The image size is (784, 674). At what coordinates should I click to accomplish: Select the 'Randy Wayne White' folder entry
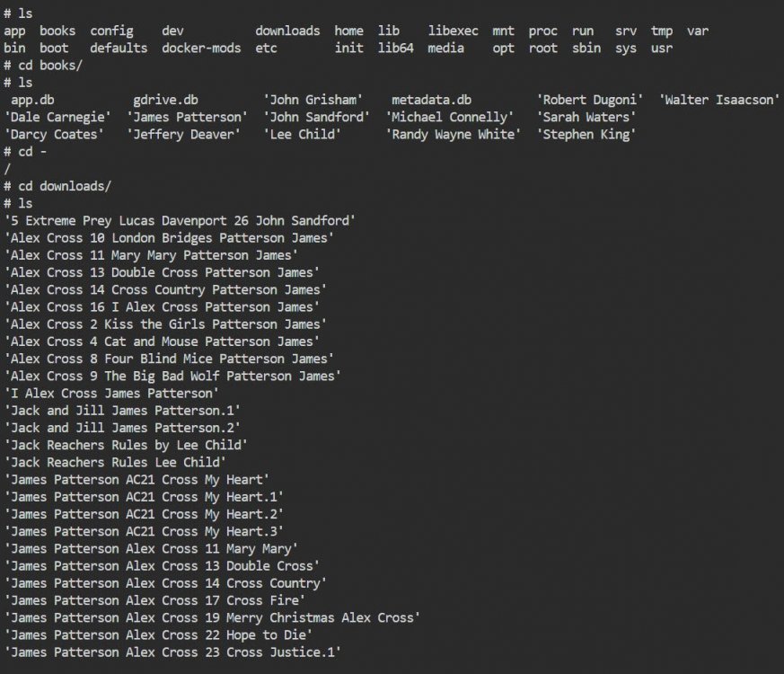[x=453, y=135]
